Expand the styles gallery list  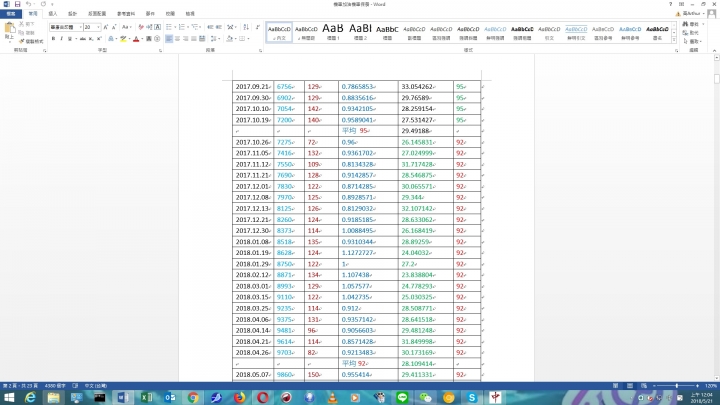(x=674, y=40)
